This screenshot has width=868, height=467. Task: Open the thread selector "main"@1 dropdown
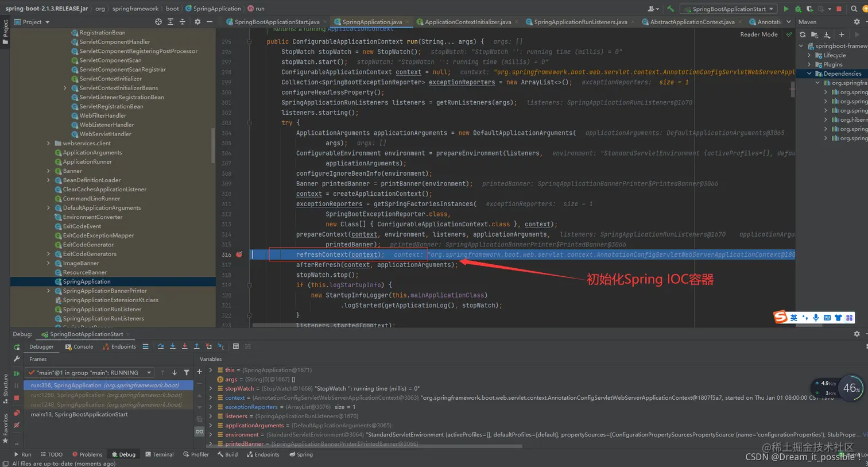point(90,373)
